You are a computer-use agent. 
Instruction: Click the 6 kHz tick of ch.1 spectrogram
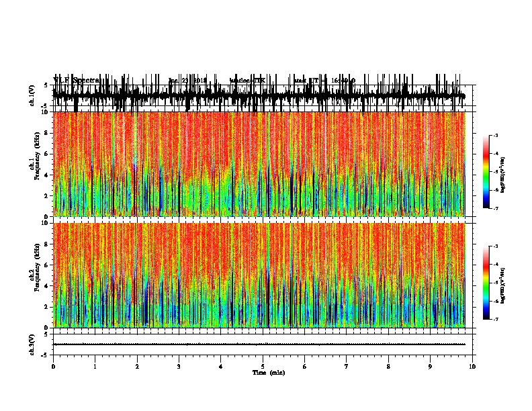(x=46, y=154)
